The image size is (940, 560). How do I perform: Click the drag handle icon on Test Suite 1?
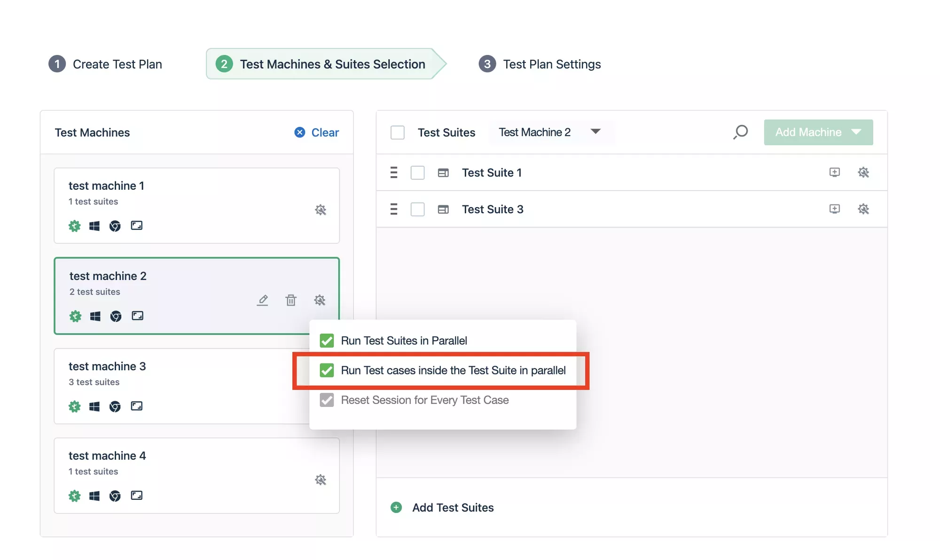tap(393, 173)
